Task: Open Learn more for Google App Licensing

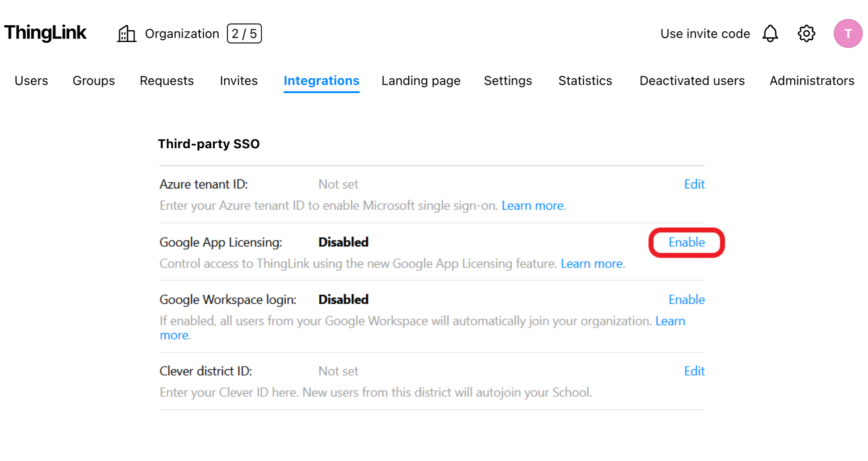Action: [592, 263]
